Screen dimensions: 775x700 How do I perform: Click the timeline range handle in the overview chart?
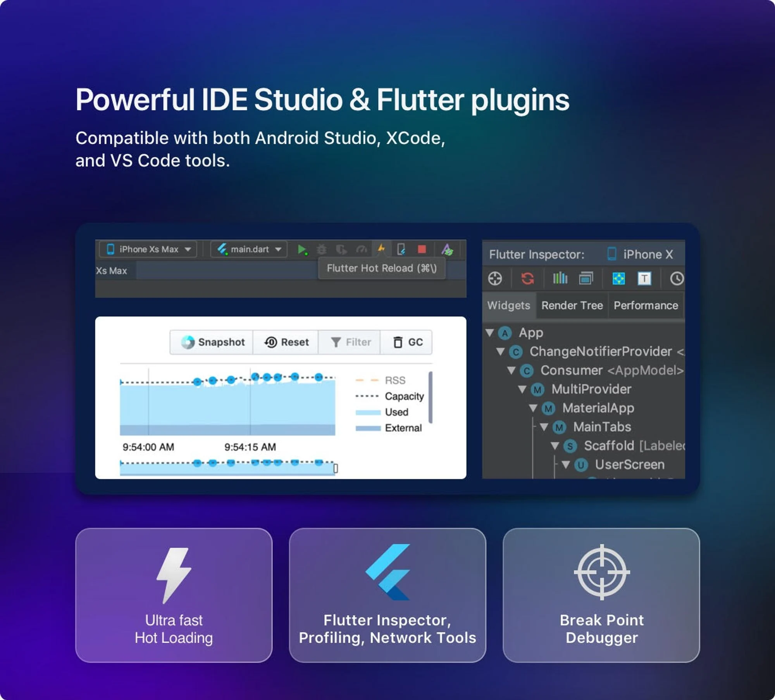pyautogui.click(x=336, y=468)
